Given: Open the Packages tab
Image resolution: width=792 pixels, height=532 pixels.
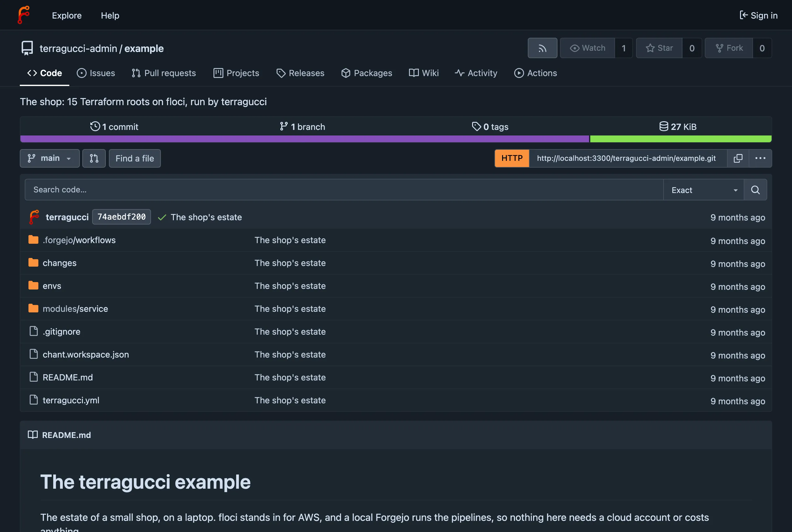Looking at the screenshot, I should tap(367, 73).
